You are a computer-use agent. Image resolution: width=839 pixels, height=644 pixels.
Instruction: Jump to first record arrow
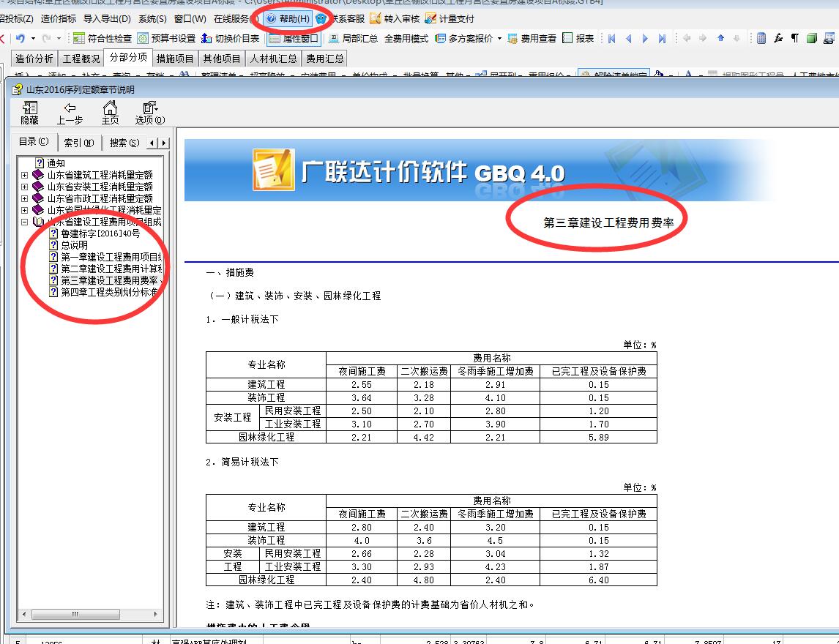coord(612,39)
